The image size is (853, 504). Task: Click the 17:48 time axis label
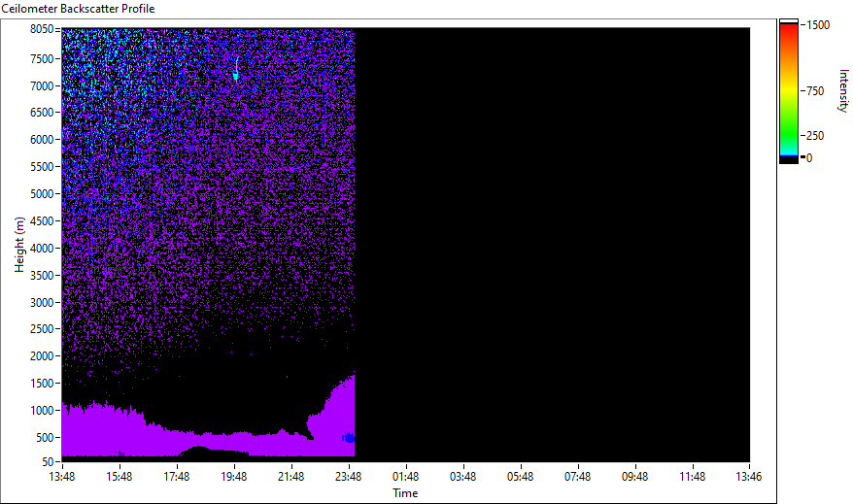(x=176, y=477)
